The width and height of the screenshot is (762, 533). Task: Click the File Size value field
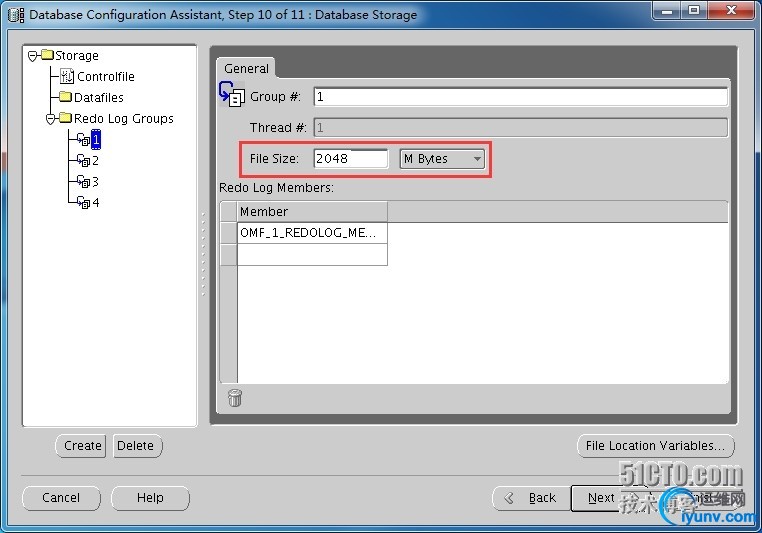pyautogui.click(x=350, y=159)
